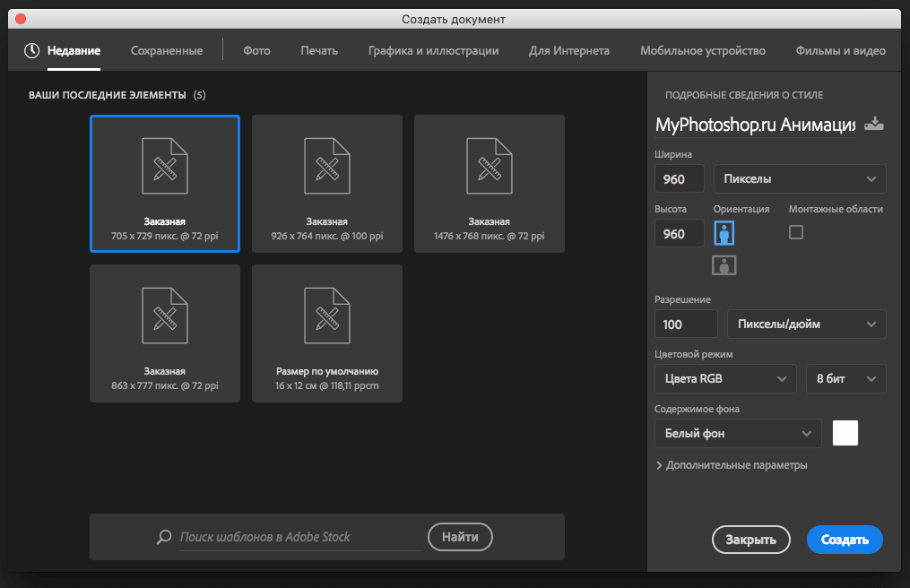Image resolution: width=910 pixels, height=588 pixels.
Task: Switch to the Сохраненные tab
Action: (x=167, y=51)
